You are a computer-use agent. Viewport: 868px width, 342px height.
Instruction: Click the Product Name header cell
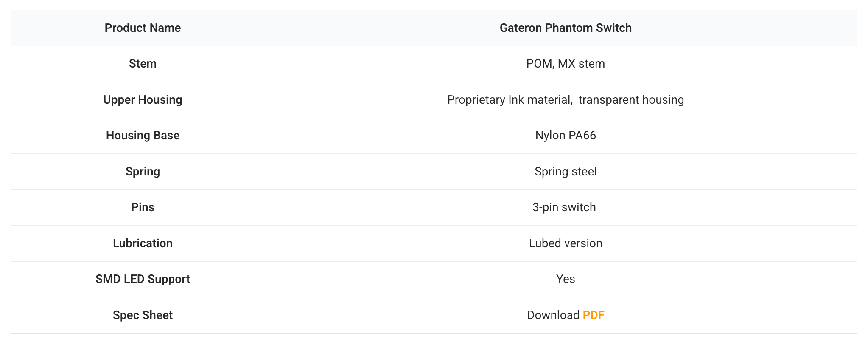[143, 28]
